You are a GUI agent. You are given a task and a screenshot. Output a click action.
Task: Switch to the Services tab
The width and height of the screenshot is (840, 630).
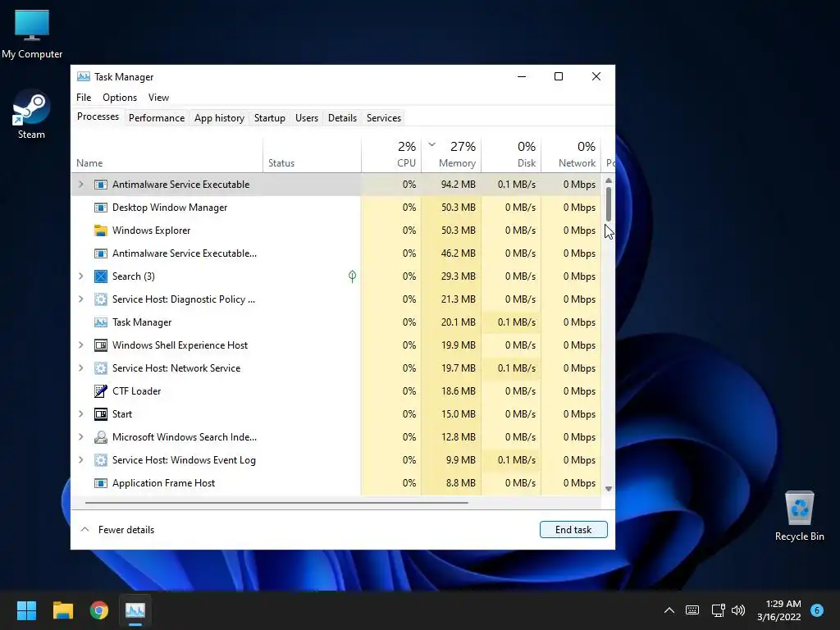[384, 118]
